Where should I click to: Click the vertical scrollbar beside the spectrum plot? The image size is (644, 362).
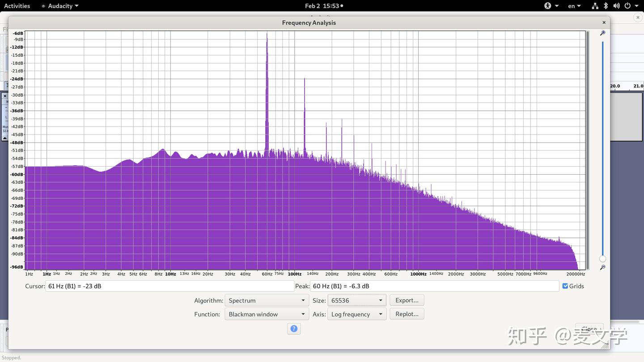pyautogui.click(x=588, y=150)
